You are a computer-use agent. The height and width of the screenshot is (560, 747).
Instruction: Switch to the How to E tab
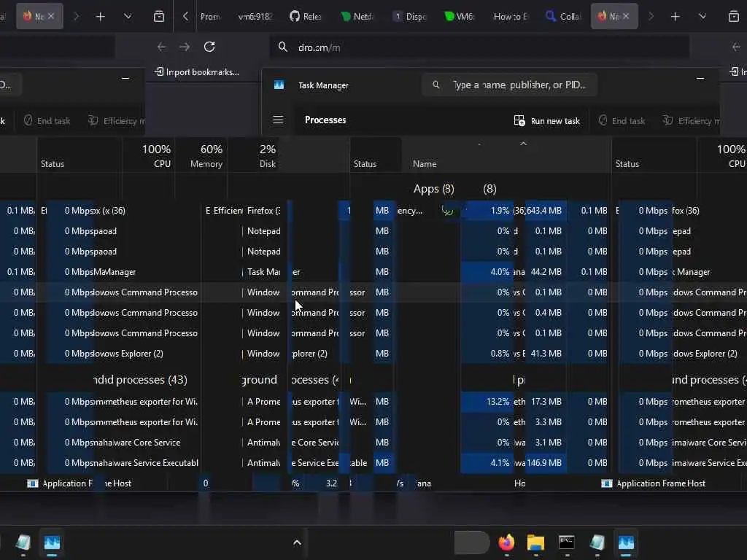click(511, 17)
